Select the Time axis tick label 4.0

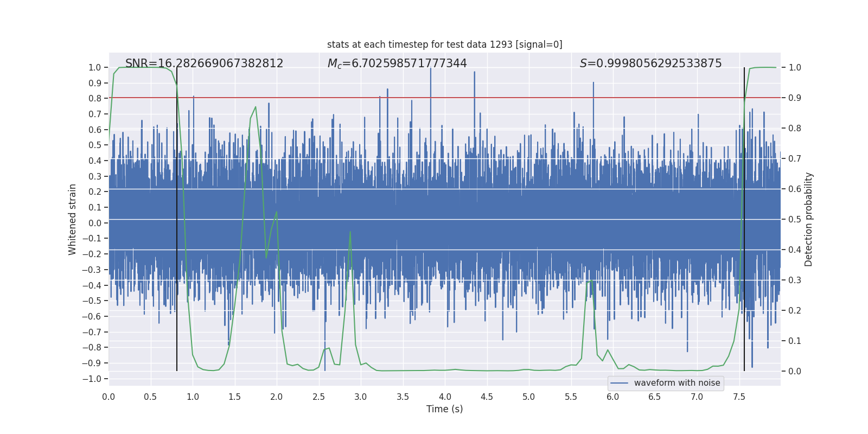tap(445, 397)
